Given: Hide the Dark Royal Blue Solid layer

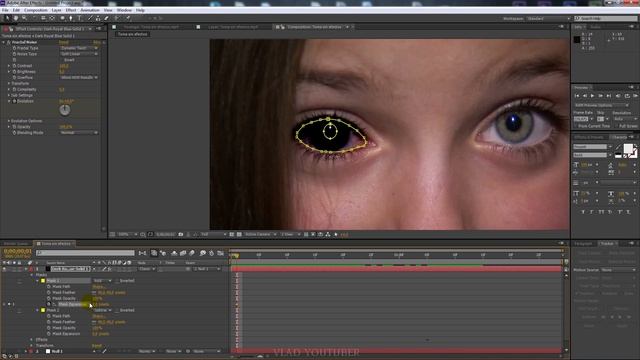Looking at the screenshot, I should (x=4, y=269).
